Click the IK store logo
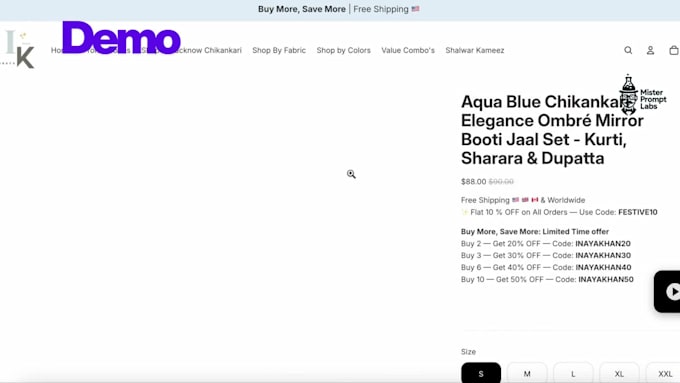This screenshot has width=680, height=383. (18, 49)
